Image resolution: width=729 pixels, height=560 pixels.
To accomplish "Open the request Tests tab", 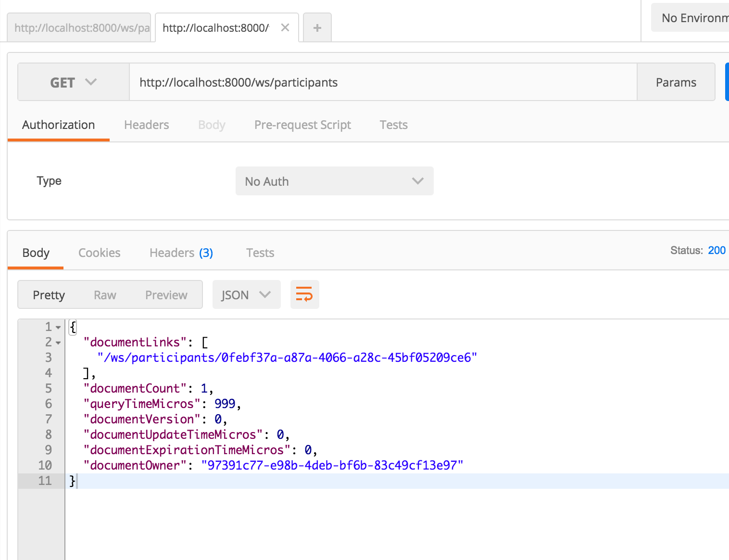I will pyautogui.click(x=393, y=125).
